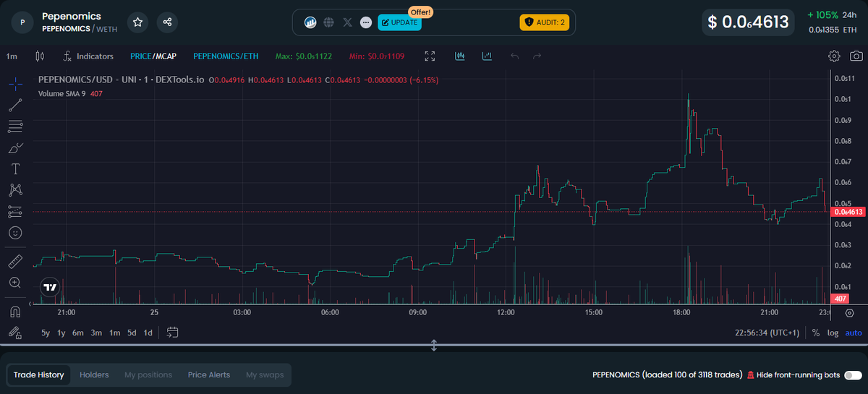Switch chart between PRICE/MCAP

tap(153, 56)
